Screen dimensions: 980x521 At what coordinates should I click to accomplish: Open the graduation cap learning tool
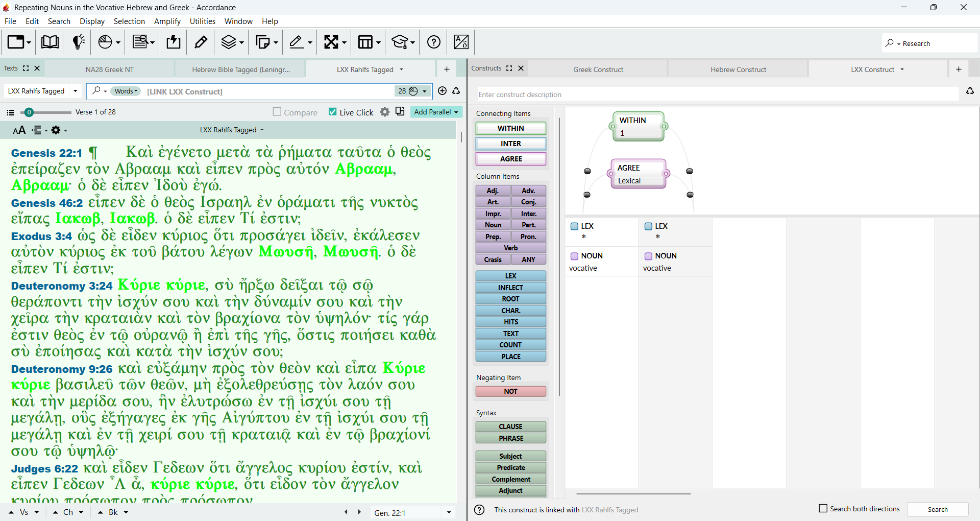tap(403, 42)
